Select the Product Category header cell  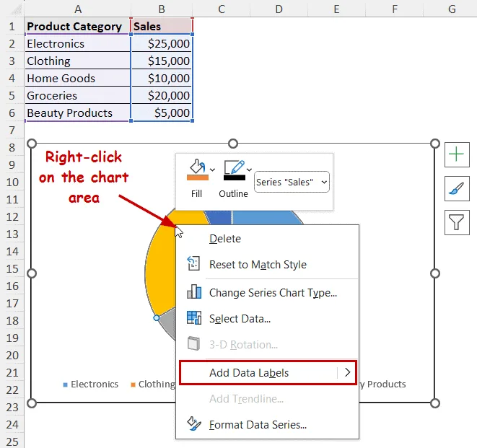point(77,26)
